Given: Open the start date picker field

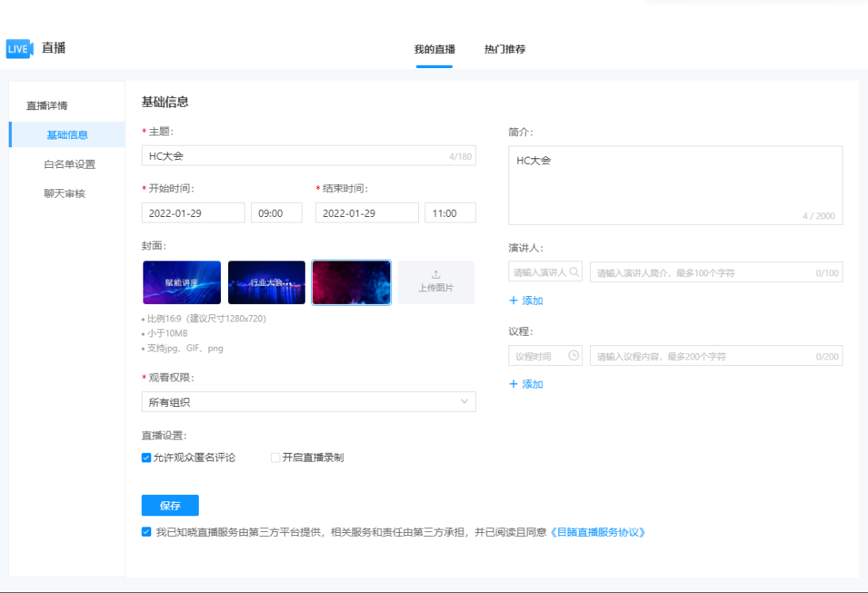Looking at the screenshot, I should click(x=192, y=212).
